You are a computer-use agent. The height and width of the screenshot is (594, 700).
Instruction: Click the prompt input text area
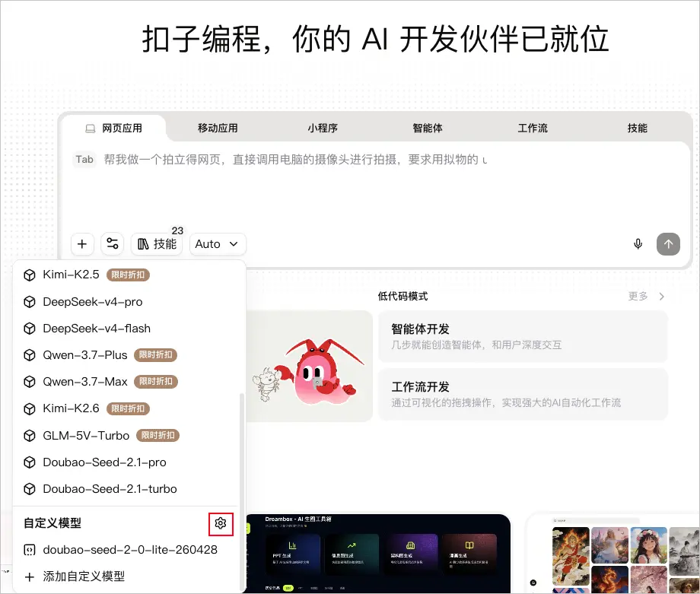[x=375, y=187]
